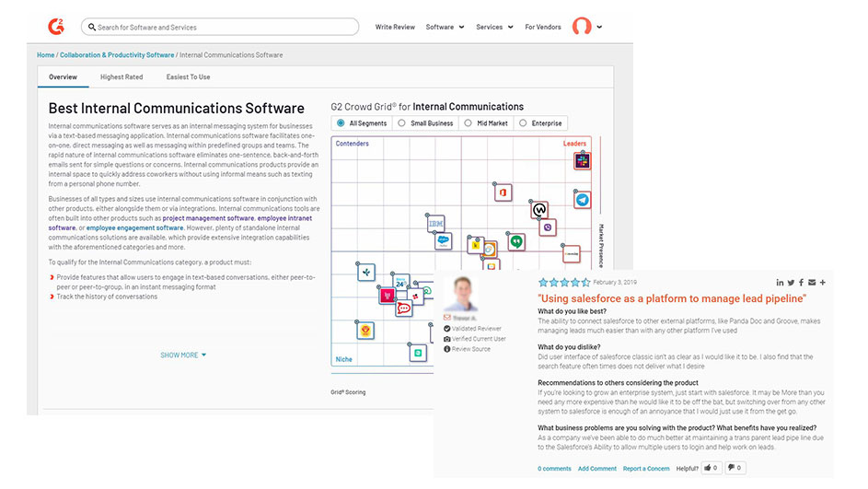Open the Microsoft Office tile on the grid
The width and height of the screenshot is (868, 489).
(503, 192)
